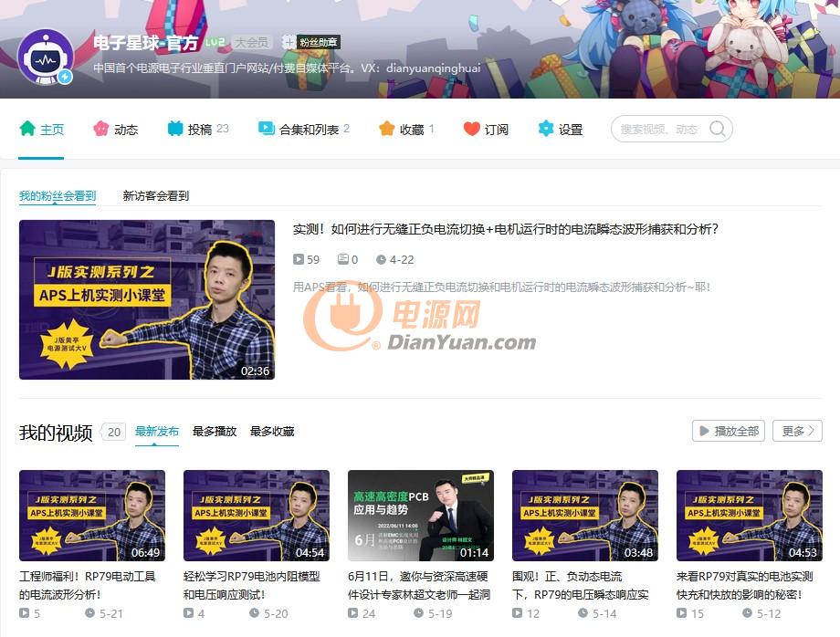Image resolution: width=840 pixels, height=637 pixels.
Task: Click the clock icon beside 5-19
Action: click(418, 613)
